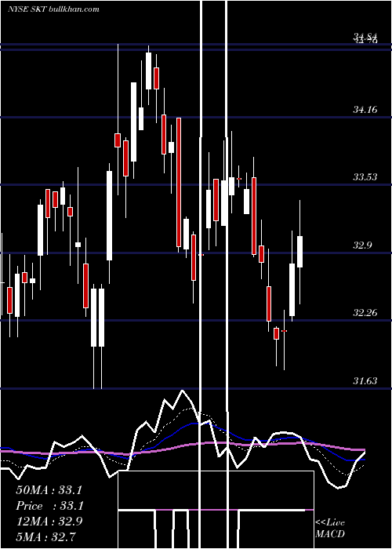Click the 'Price : 33.1' readout
The height and width of the screenshot is (549, 392).
point(49,506)
